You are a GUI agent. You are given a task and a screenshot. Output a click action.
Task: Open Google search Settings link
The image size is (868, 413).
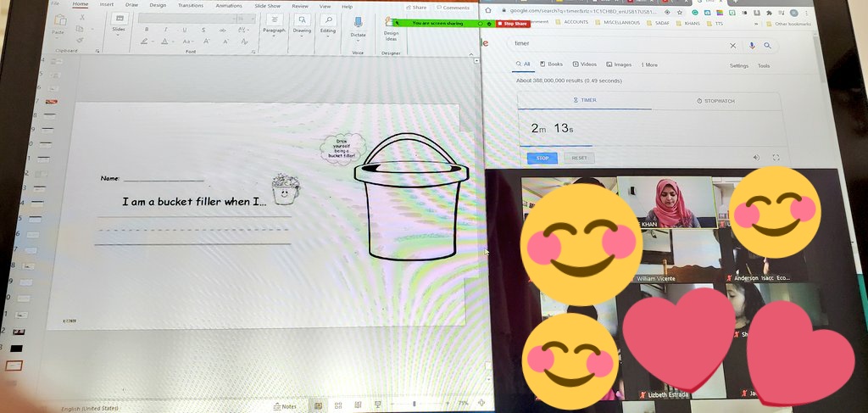click(738, 66)
